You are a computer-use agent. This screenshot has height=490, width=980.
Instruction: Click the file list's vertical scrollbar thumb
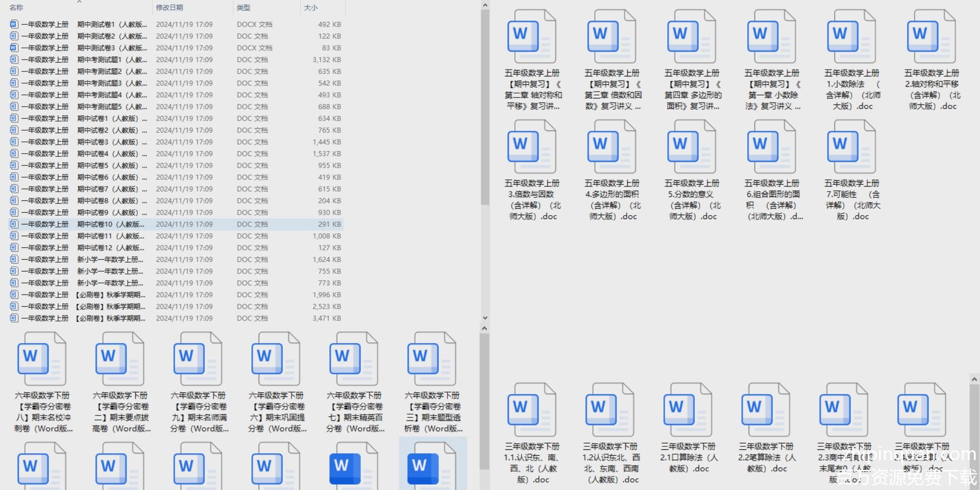pyautogui.click(x=485, y=108)
